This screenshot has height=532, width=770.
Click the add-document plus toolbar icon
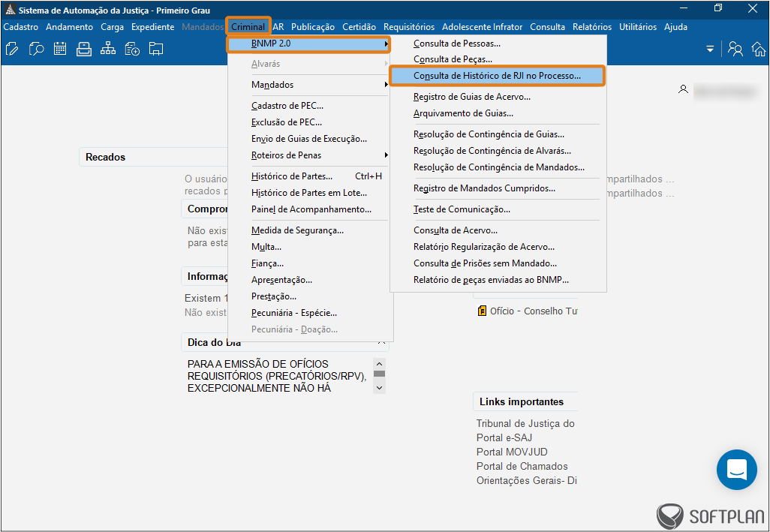point(132,49)
